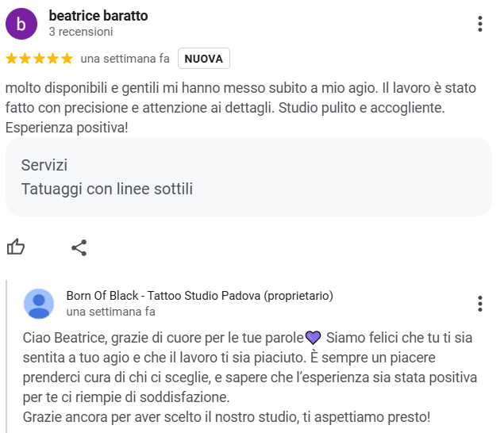Click the purple "b" reviewer avatar
The width and height of the screenshot is (504, 433).
pos(21,24)
